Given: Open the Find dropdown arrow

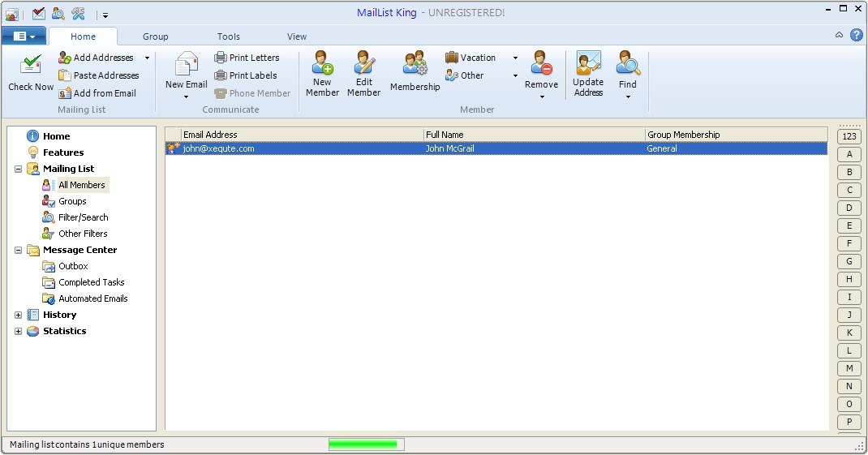Looking at the screenshot, I should pyautogui.click(x=628, y=97).
